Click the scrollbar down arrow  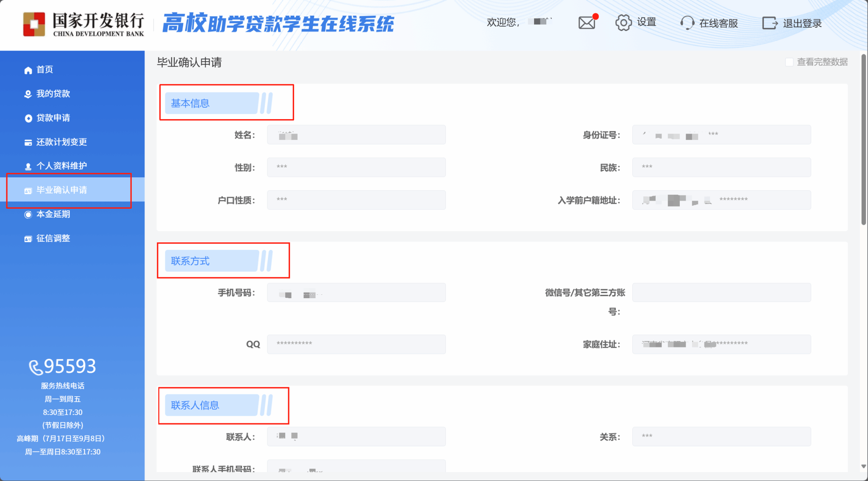point(863,466)
